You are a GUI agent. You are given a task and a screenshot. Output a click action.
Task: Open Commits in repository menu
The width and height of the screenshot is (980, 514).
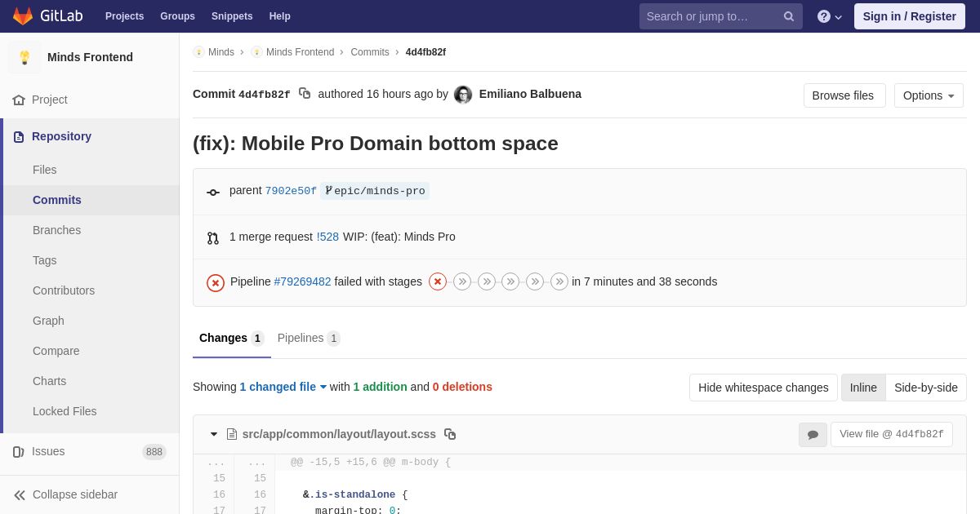(57, 200)
